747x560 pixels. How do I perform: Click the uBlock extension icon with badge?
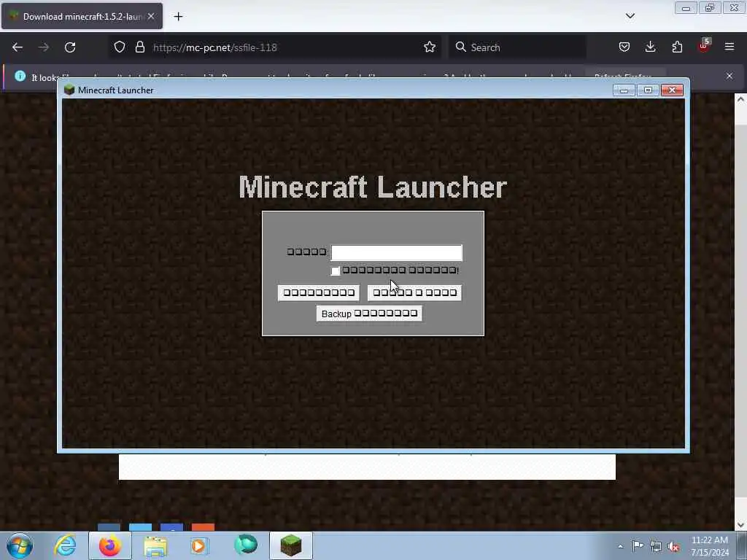tap(704, 46)
